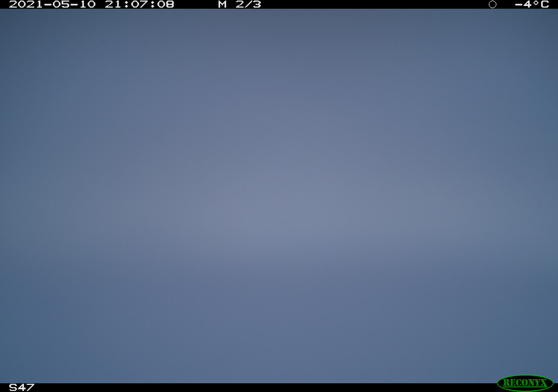Click the 2021-05-10 date stamp
The image size is (558, 392).
pyautogui.click(x=52, y=4)
